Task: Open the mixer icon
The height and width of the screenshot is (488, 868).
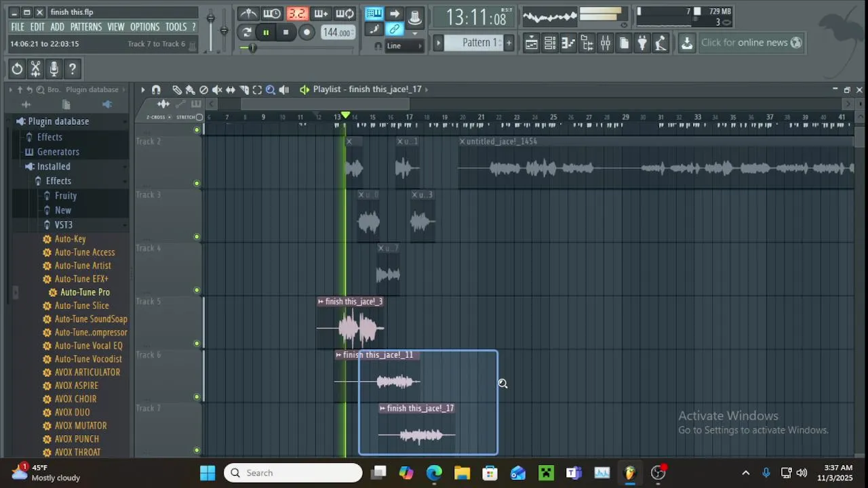Action: [x=606, y=43]
